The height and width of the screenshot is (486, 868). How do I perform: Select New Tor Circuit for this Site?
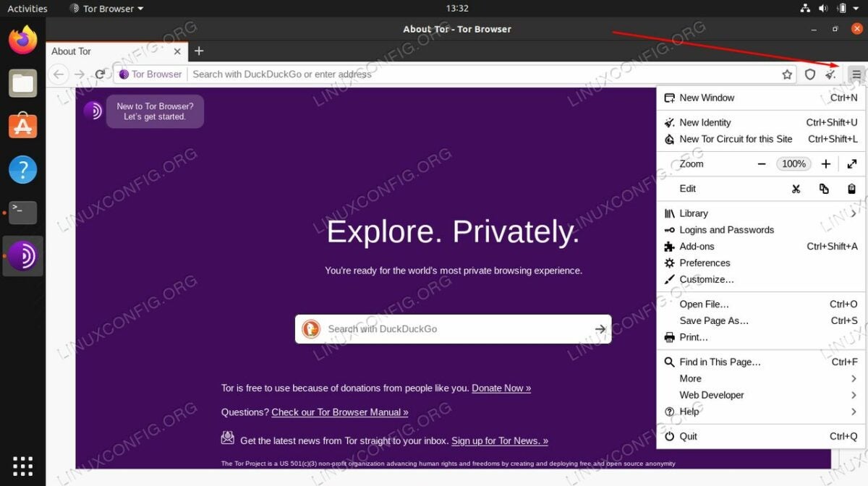click(761, 139)
